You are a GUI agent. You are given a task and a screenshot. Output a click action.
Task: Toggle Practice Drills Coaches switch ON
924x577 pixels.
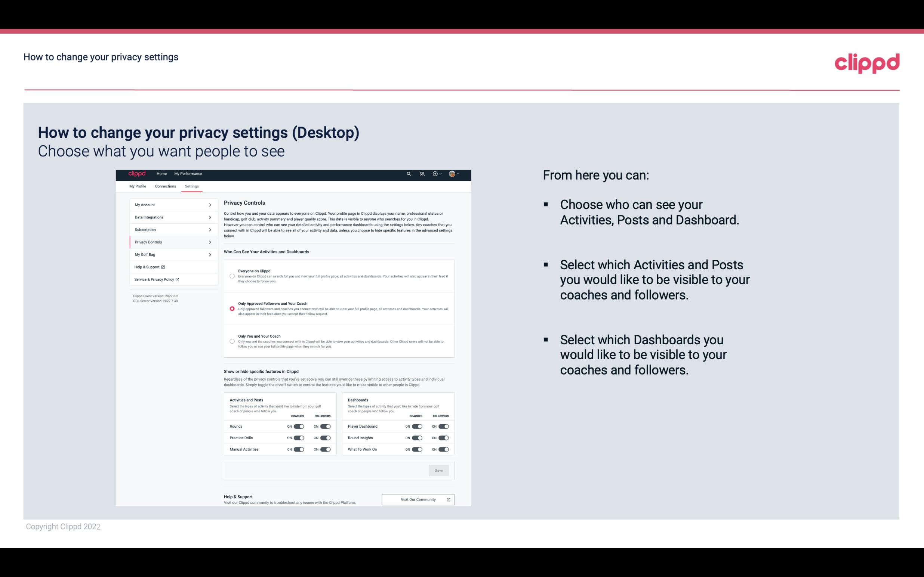click(299, 438)
